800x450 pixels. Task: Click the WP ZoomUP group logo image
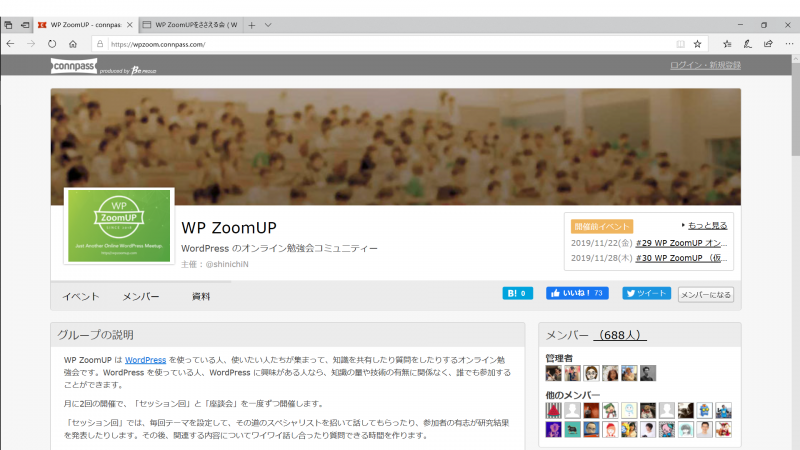(x=119, y=226)
